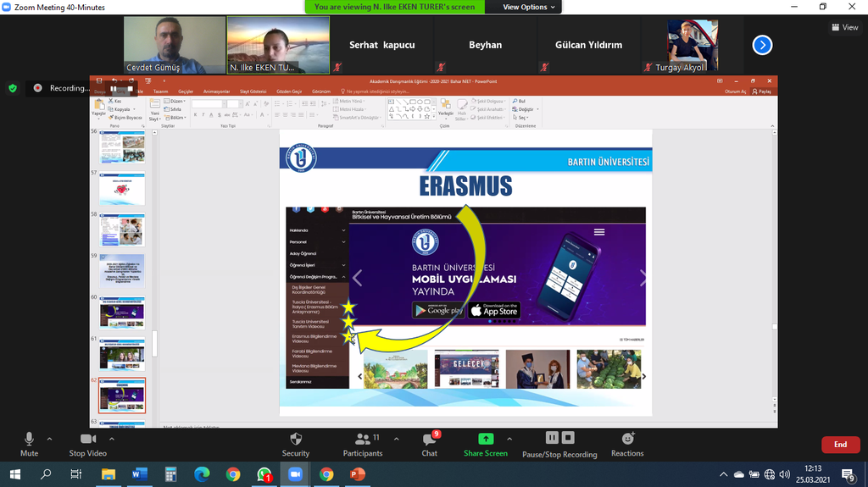Select slide 58 thumbnail
868x487 pixels.
(122, 230)
